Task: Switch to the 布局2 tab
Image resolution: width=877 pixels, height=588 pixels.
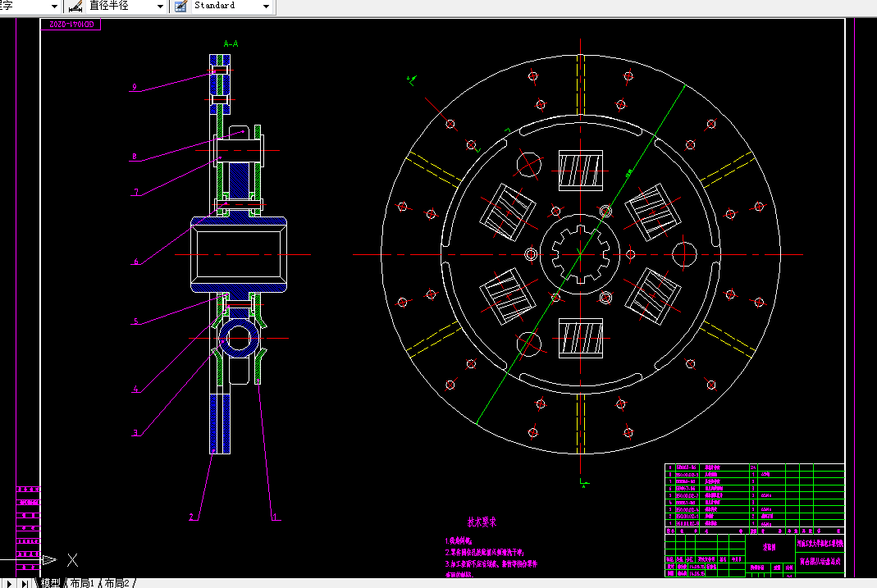Action: point(116,583)
